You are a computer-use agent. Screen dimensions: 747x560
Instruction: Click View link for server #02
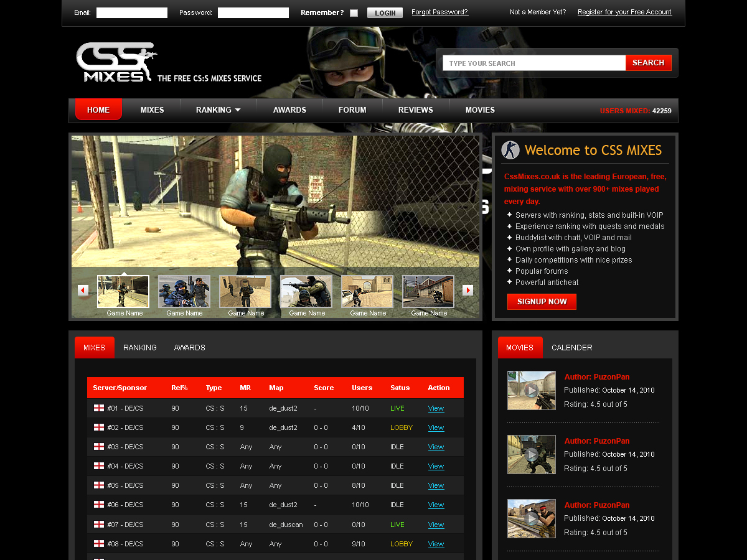pyautogui.click(x=436, y=427)
